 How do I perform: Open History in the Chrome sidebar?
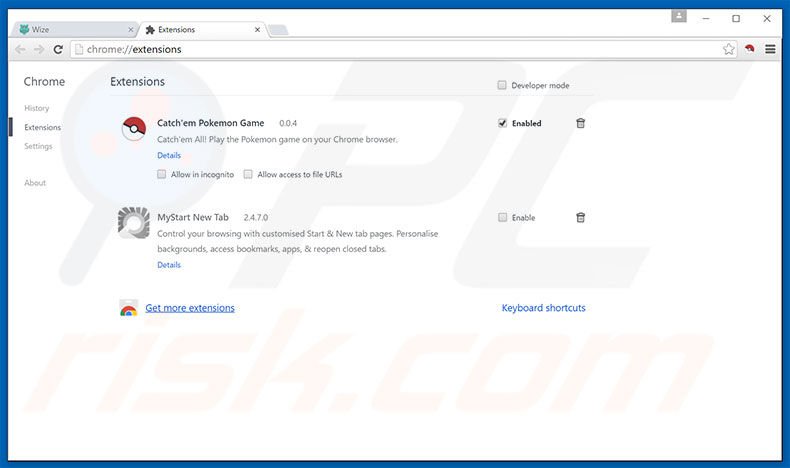coord(36,108)
